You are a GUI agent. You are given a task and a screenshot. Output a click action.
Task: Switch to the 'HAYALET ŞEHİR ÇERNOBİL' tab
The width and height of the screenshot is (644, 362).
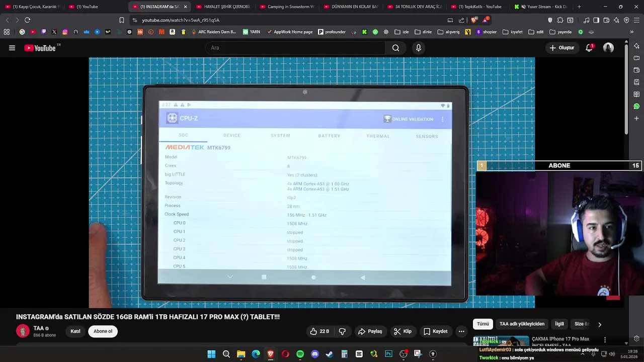pos(223,7)
